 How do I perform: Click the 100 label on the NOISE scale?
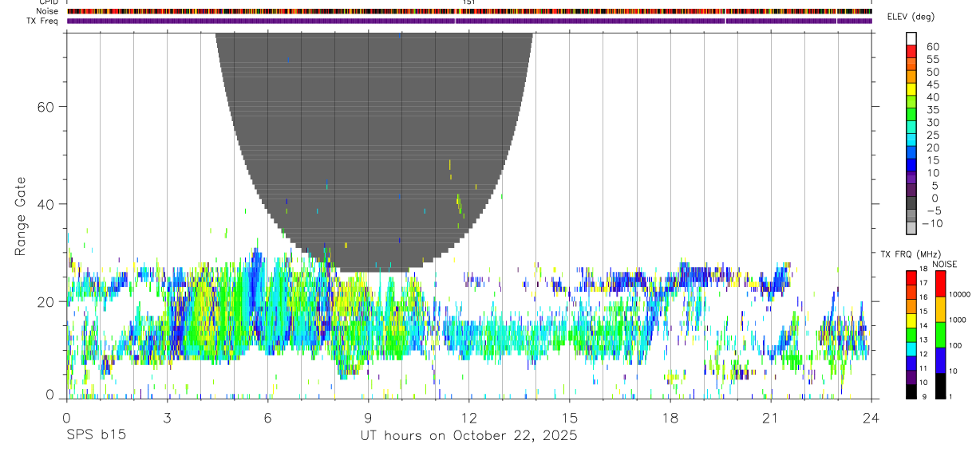[x=954, y=345]
